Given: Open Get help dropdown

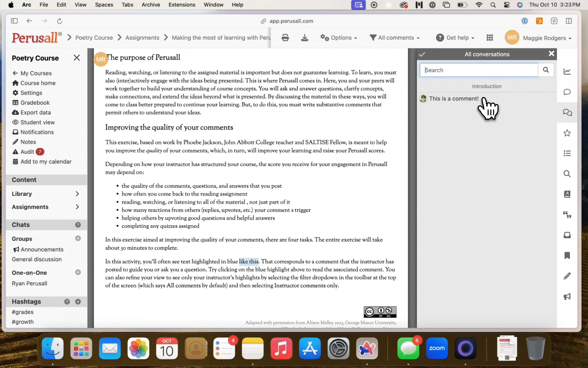Looking at the screenshot, I should click(x=455, y=38).
